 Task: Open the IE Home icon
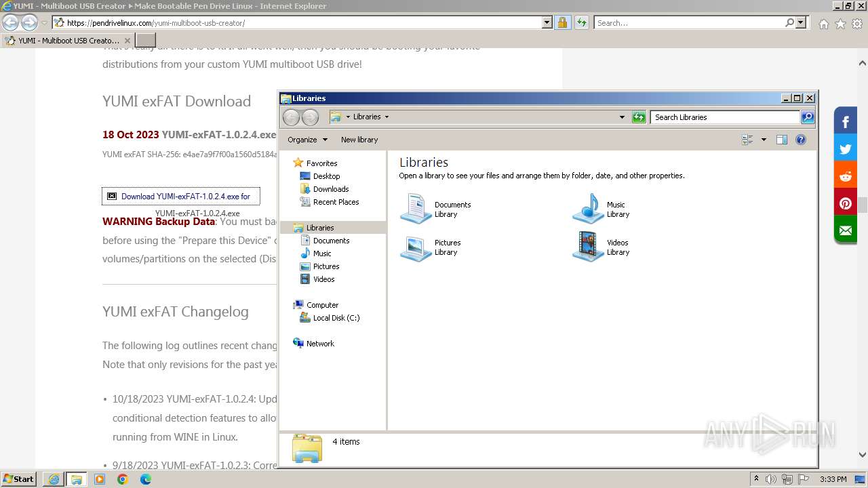pos(823,24)
